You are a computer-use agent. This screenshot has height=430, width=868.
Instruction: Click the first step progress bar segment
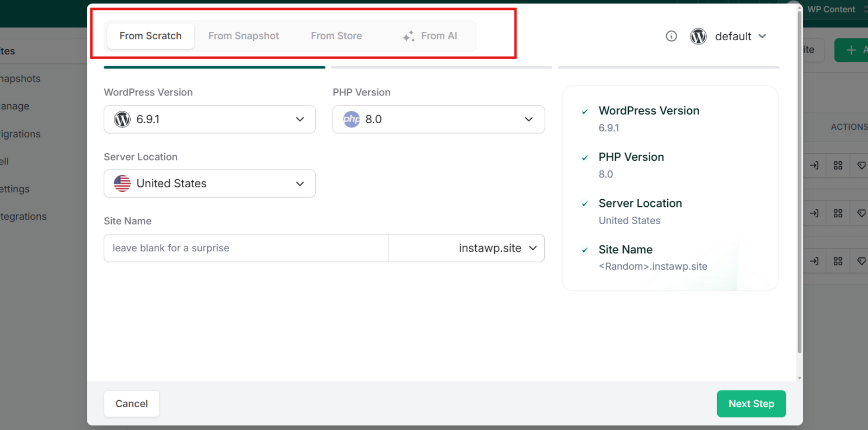click(x=214, y=67)
